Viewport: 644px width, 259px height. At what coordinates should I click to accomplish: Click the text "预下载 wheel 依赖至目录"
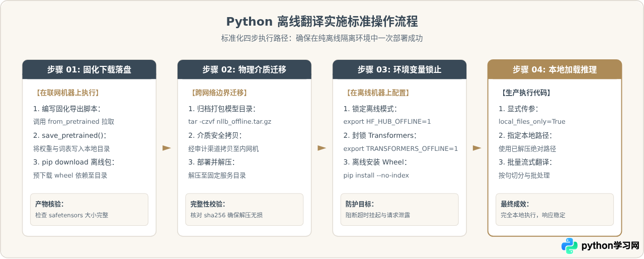70,176
